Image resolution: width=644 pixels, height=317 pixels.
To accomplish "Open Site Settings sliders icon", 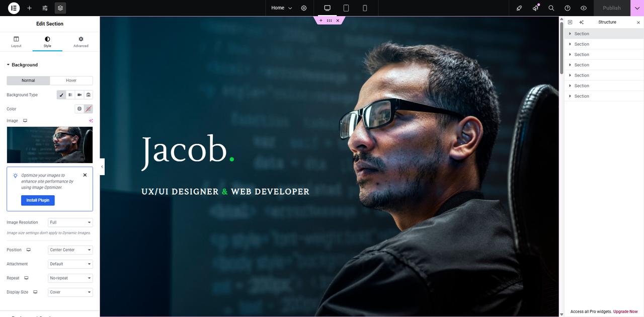I will (x=45, y=8).
